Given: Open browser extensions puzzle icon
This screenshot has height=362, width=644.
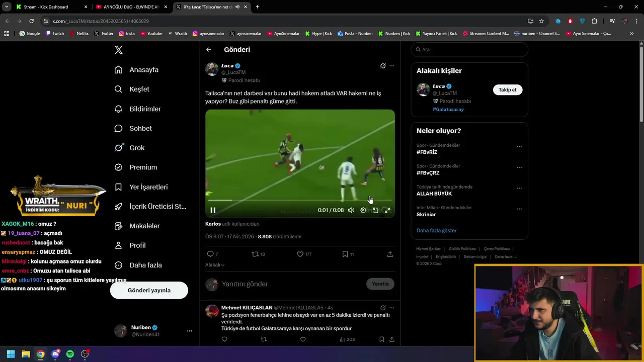Looking at the screenshot, I should pos(595,21).
